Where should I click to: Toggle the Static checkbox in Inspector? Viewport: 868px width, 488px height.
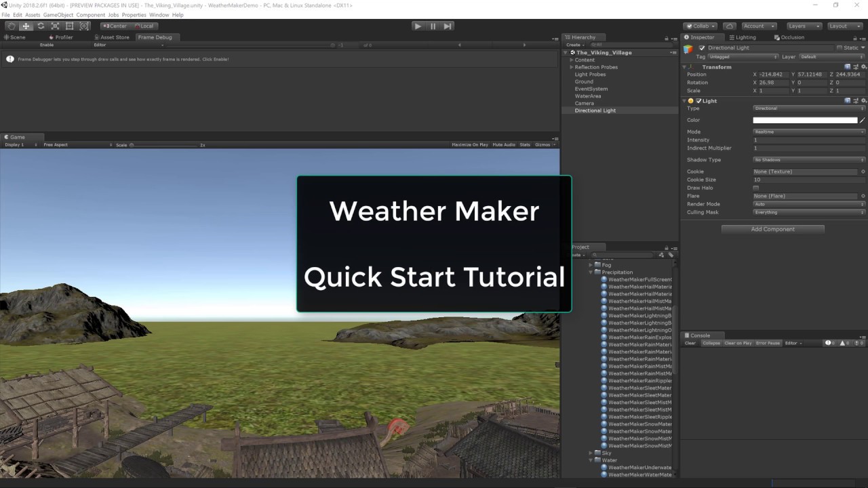(839, 48)
